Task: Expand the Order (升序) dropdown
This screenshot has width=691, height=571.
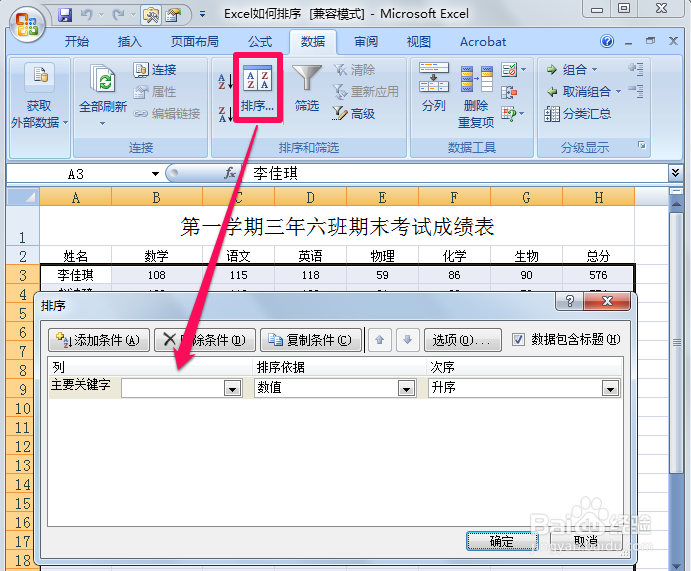Action: [x=610, y=389]
